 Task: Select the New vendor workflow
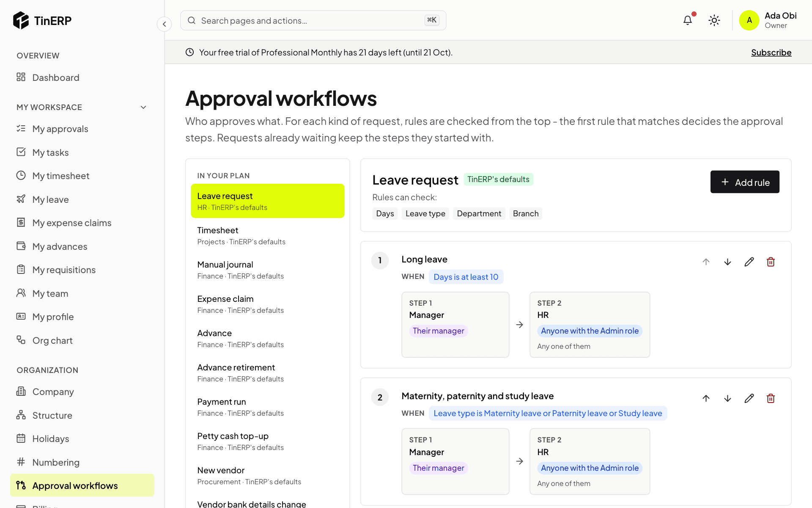point(267,475)
